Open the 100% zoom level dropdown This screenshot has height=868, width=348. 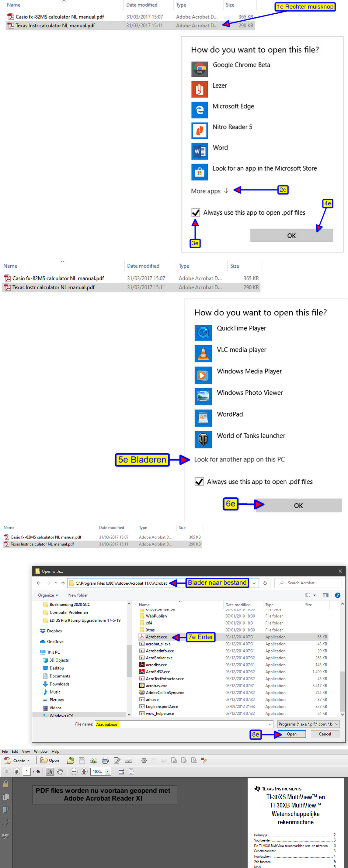(x=108, y=772)
